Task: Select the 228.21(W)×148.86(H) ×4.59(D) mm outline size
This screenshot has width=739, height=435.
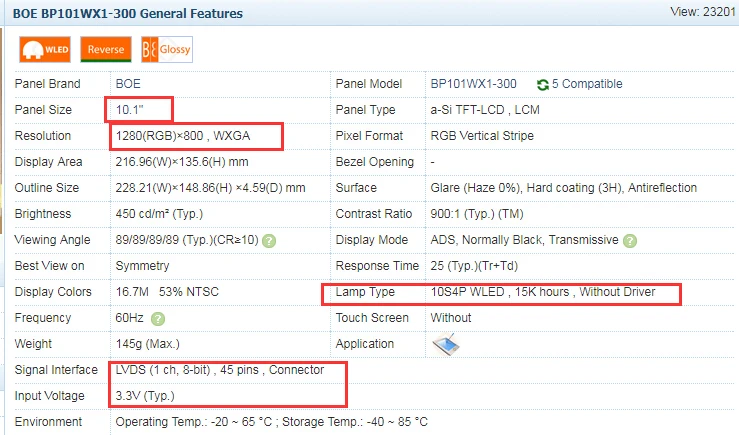Action: click(x=211, y=188)
